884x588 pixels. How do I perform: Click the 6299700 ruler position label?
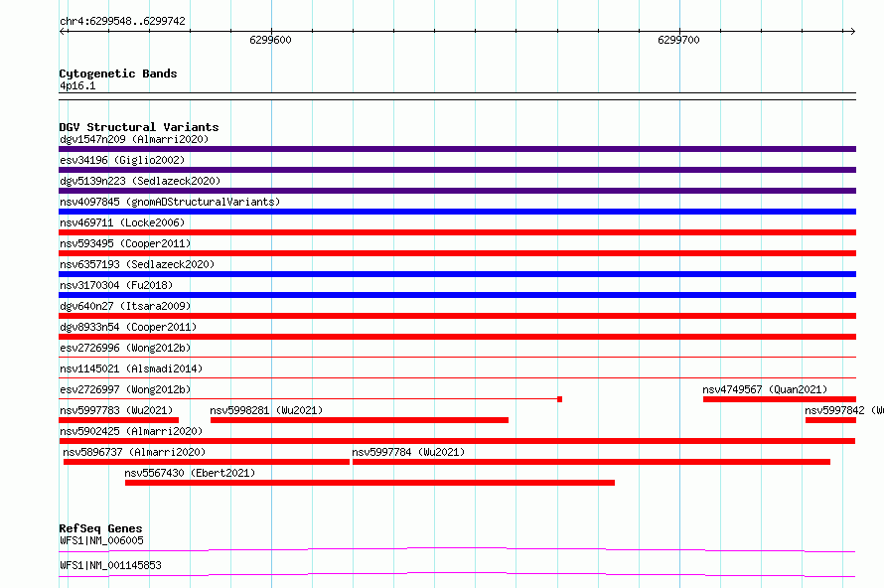click(678, 40)
